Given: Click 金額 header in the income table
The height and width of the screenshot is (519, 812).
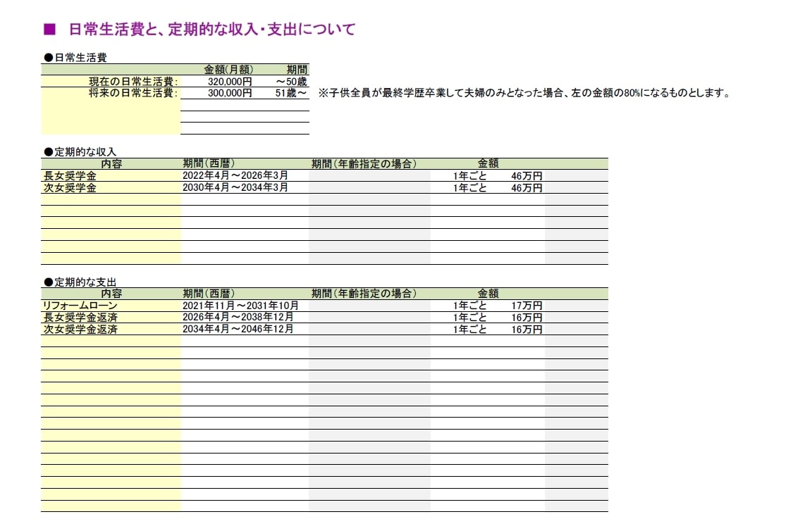Looking at the screenshot, I should point(488,163).
